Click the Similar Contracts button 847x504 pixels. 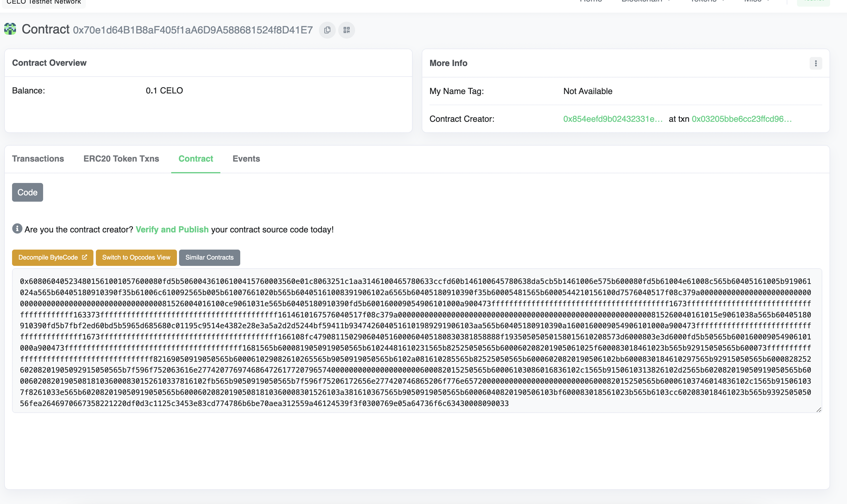click(x=209, y=257)
